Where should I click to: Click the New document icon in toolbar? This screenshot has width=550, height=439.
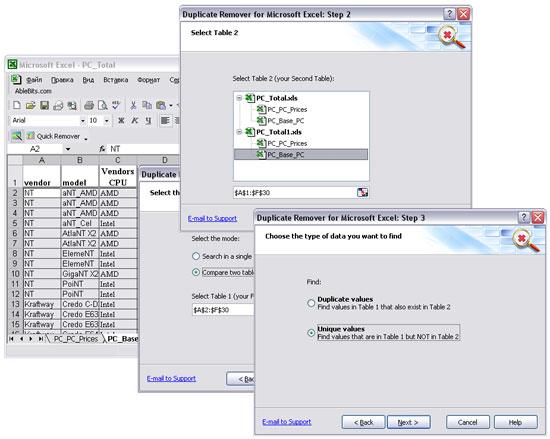(16, 105)
